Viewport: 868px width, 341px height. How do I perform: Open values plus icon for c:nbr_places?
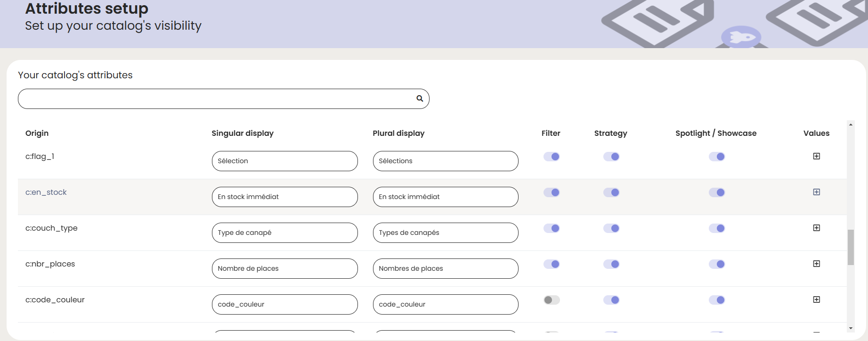816,264
